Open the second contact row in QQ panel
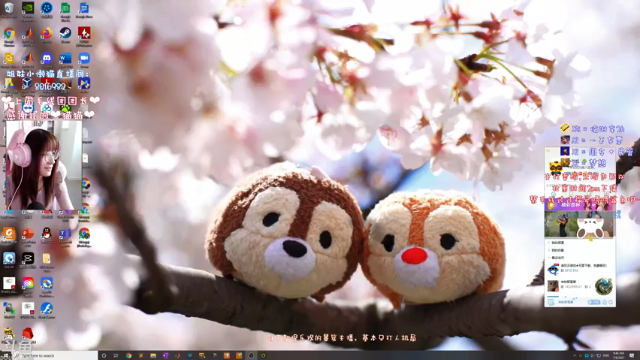This screenshot has width=640, height=360. (x=580, y=285)
